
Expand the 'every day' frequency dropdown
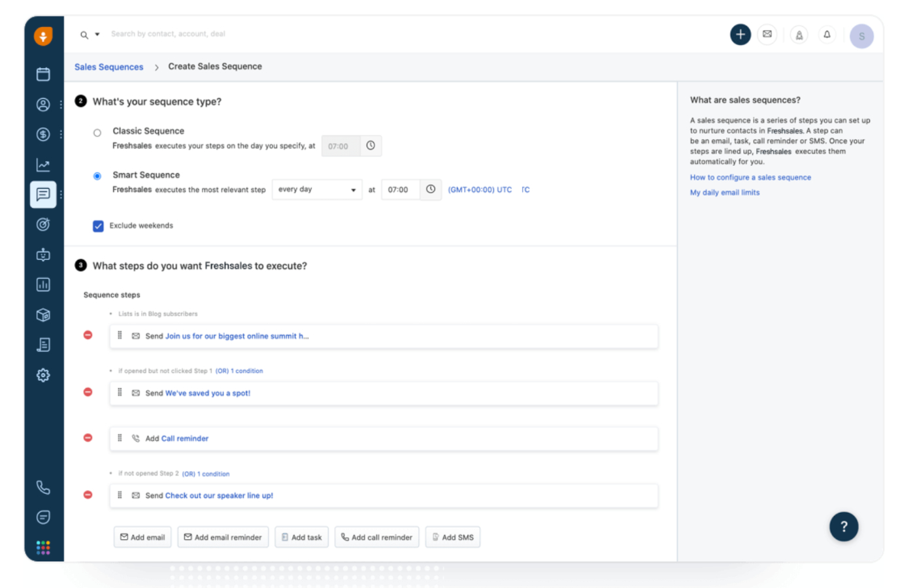(x=317, y=190)
